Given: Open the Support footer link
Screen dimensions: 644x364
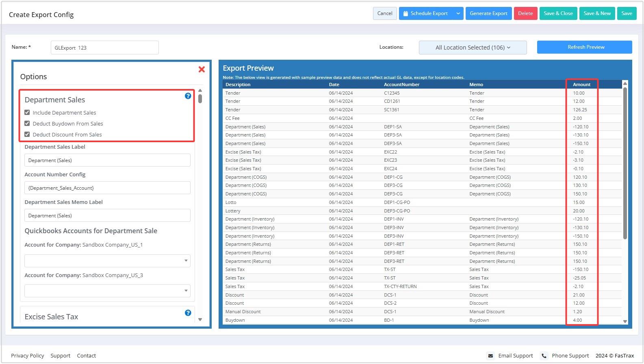Looking at the screenshot, I should point(61,356).
